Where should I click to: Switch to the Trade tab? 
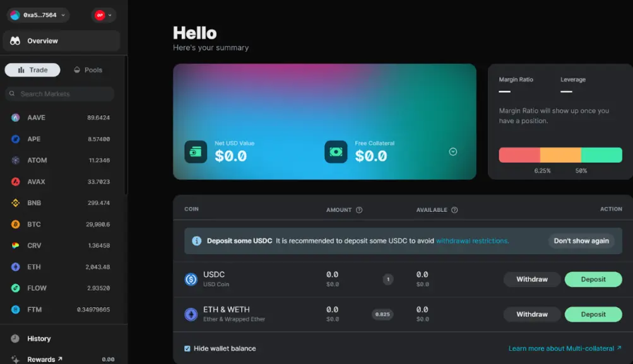(x=32, y=70)
